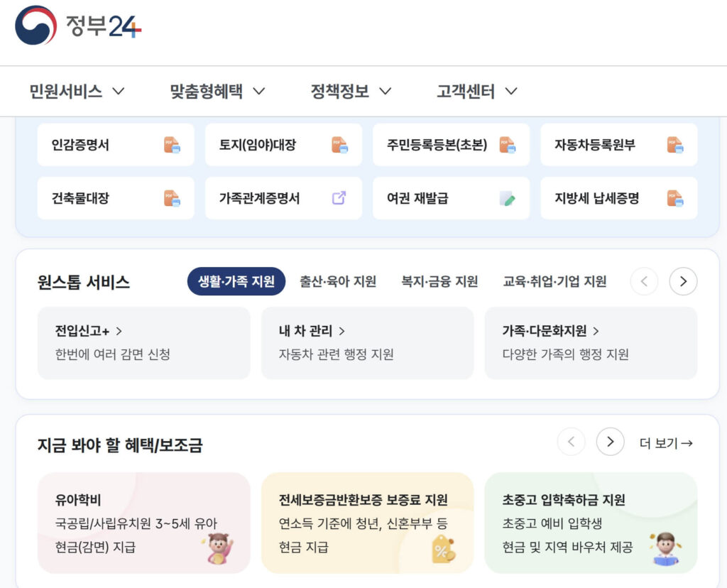Open the 전입신고+ service card

coord(143,343)
